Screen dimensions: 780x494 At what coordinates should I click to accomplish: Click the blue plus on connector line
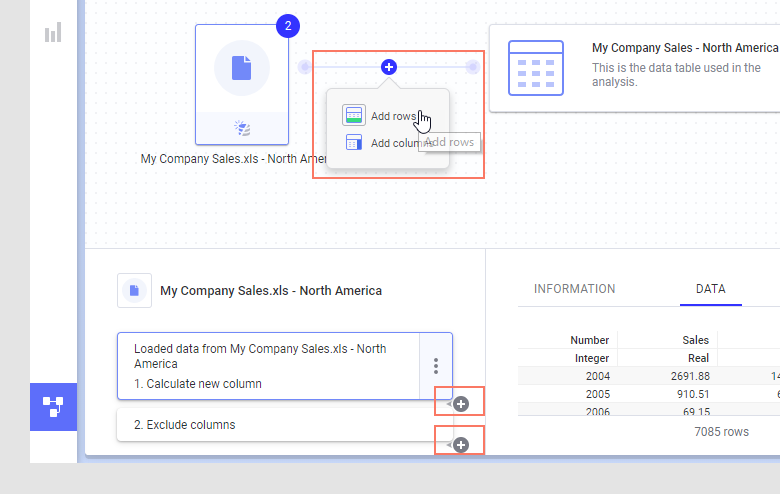point(389,67)
